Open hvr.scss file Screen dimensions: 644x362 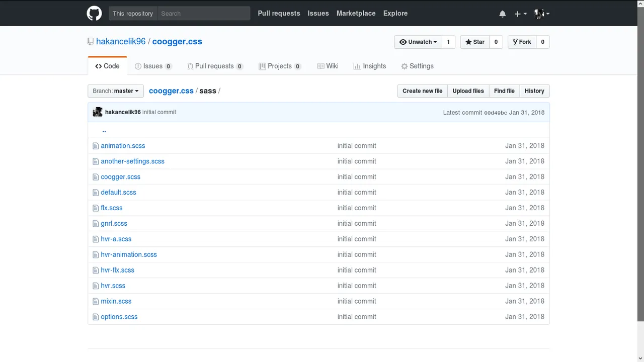click(x=113, y=286)
